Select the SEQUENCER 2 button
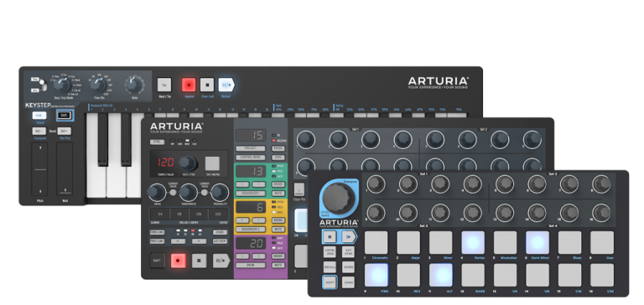This screenshot has height=305, width=644. [x=251, y=229]
